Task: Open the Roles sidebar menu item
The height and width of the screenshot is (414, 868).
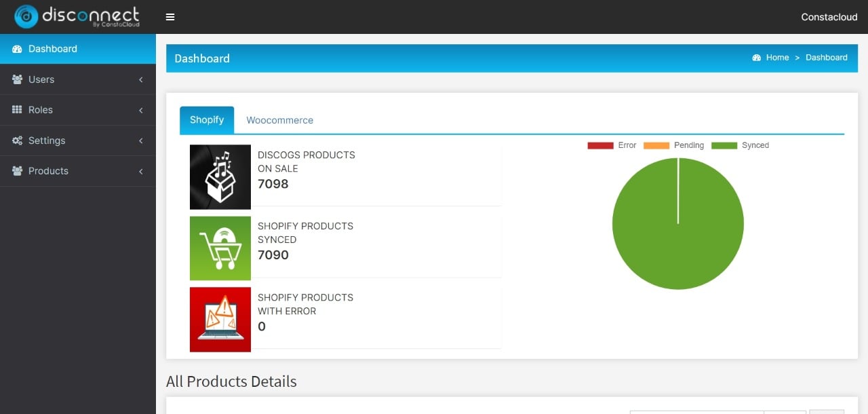Action: pyautogui.click(x=78, y=110)
